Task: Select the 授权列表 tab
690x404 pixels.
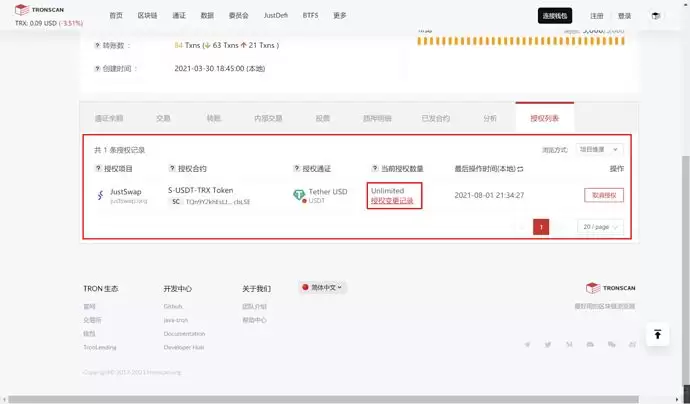Action: pyautogui.click(x=544, y=118)
